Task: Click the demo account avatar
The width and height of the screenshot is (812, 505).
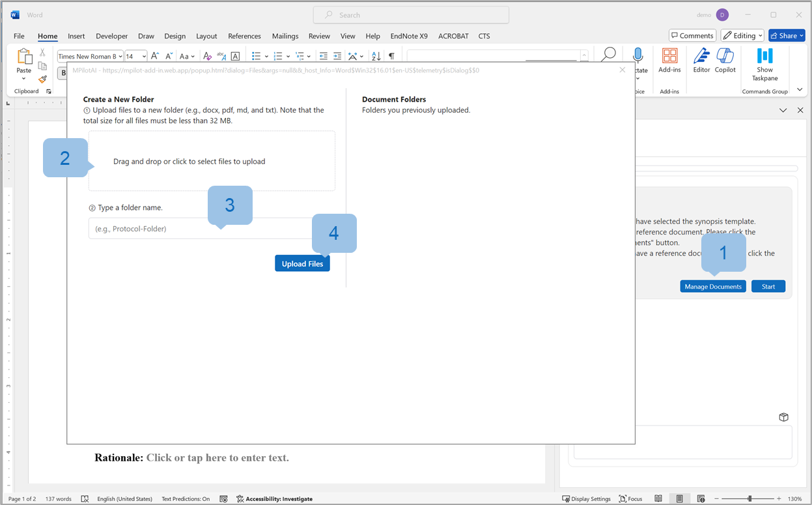Action: point(721,15)
